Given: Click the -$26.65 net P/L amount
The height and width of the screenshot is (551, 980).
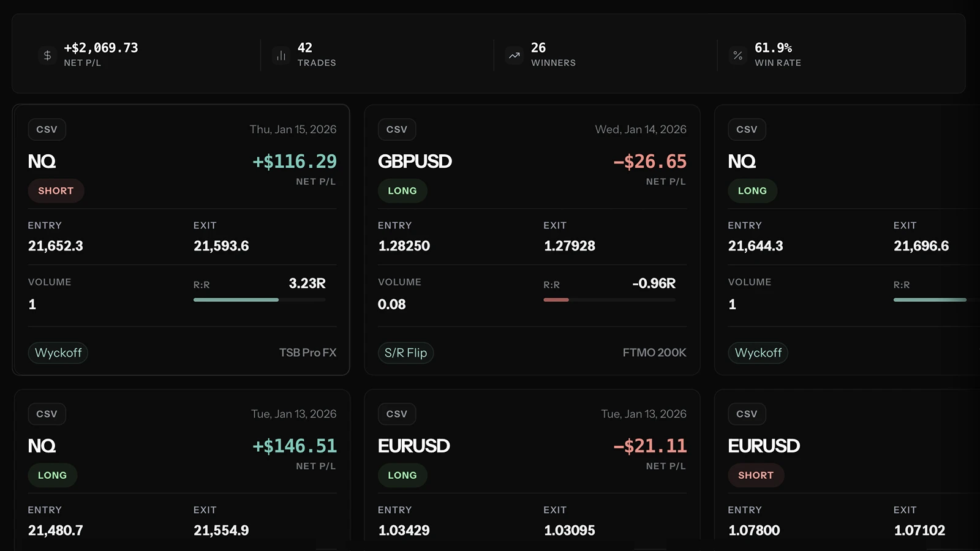Looking at the screenshot, I should (x=650, y=162).
